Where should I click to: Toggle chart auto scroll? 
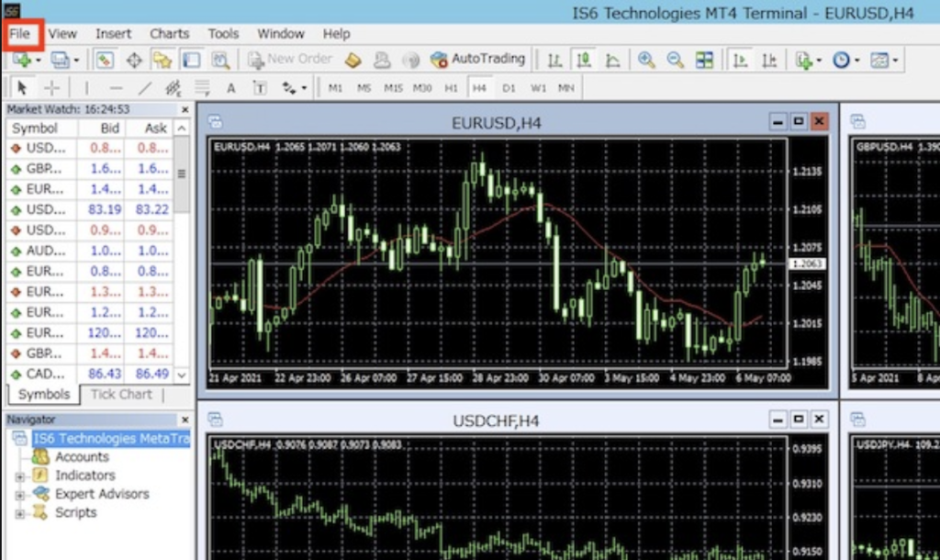(x=741, y=60)
